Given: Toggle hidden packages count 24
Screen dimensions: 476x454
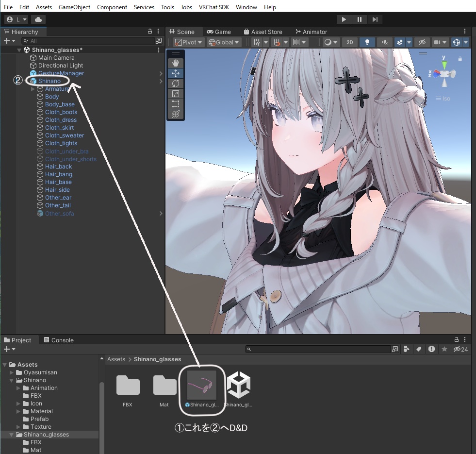Looking at the screenshot, I should (460, 349).
